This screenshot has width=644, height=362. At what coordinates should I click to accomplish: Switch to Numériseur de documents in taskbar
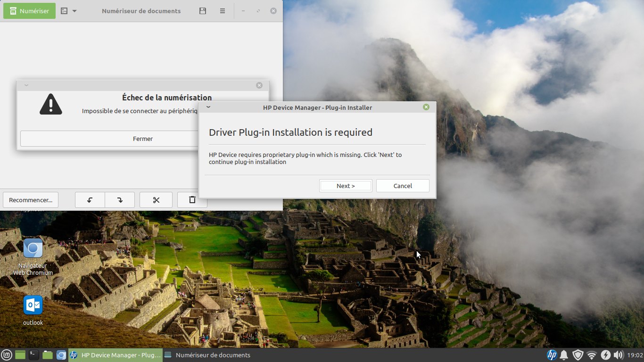207,355
